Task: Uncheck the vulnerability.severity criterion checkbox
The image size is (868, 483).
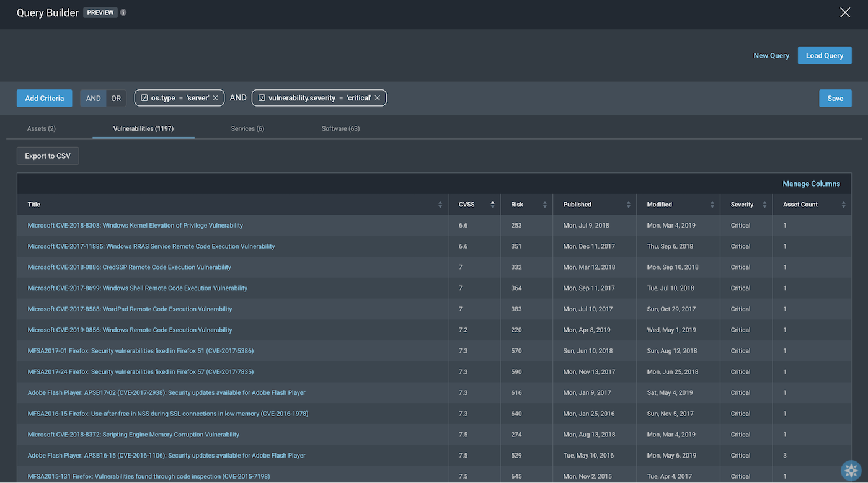Action: coord(262,98)
